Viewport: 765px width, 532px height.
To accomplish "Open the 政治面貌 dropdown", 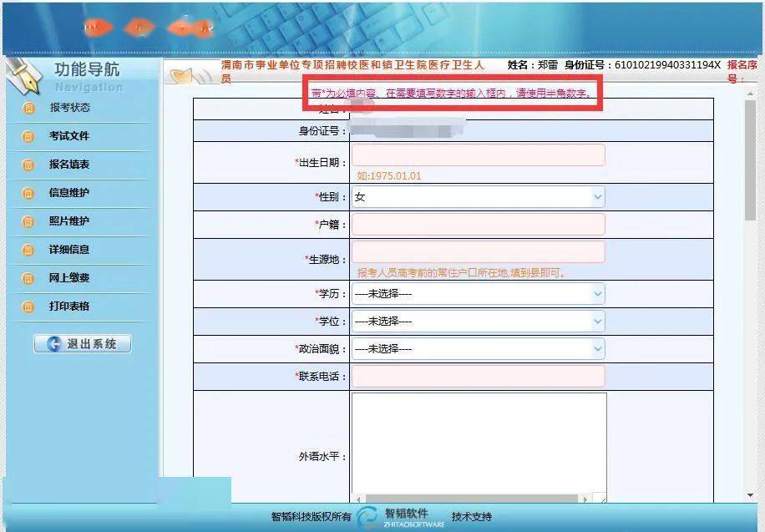I will click(x=478, y=348).
